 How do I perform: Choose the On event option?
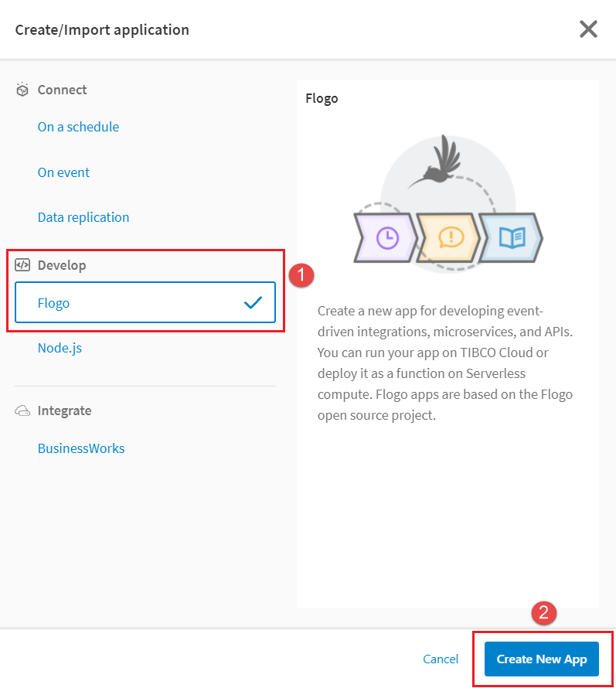63,172
